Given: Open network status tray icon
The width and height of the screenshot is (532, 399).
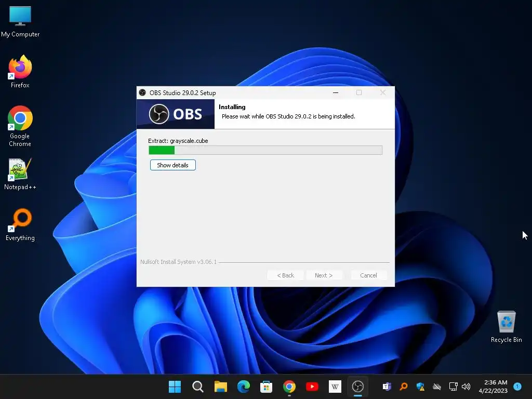Looking at the screenshot, I should click(x=453, y=387).
